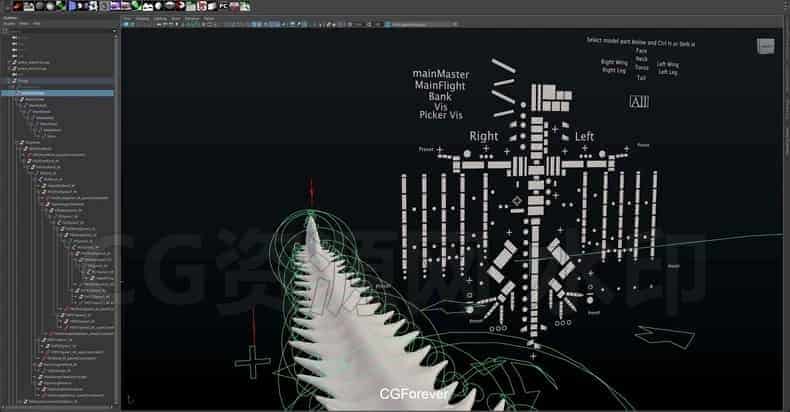Open the viewport Shading menu
The width and height of the screenshot is (790, 412).
pyautogui.click(x=143, y=19)
